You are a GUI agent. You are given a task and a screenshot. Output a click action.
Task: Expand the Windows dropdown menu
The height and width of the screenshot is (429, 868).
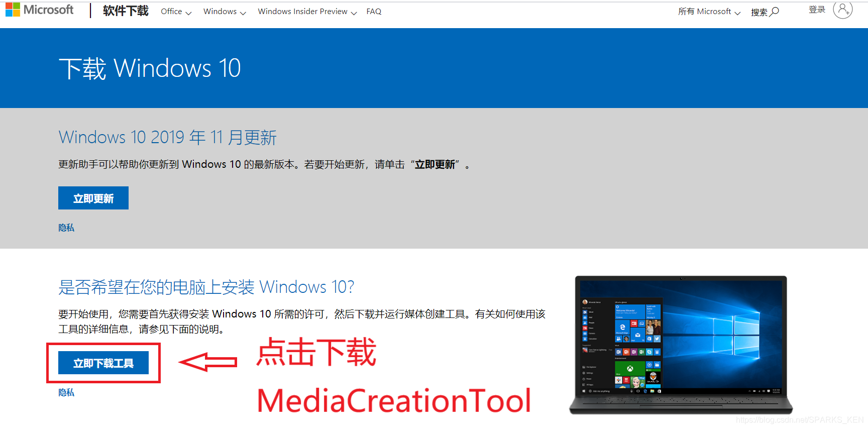225,12
